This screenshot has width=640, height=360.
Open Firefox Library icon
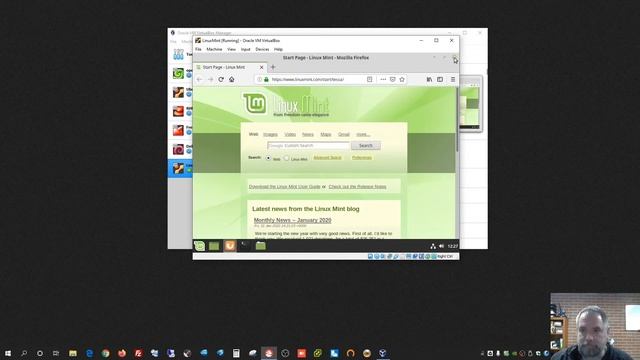[x=429, y=79]
